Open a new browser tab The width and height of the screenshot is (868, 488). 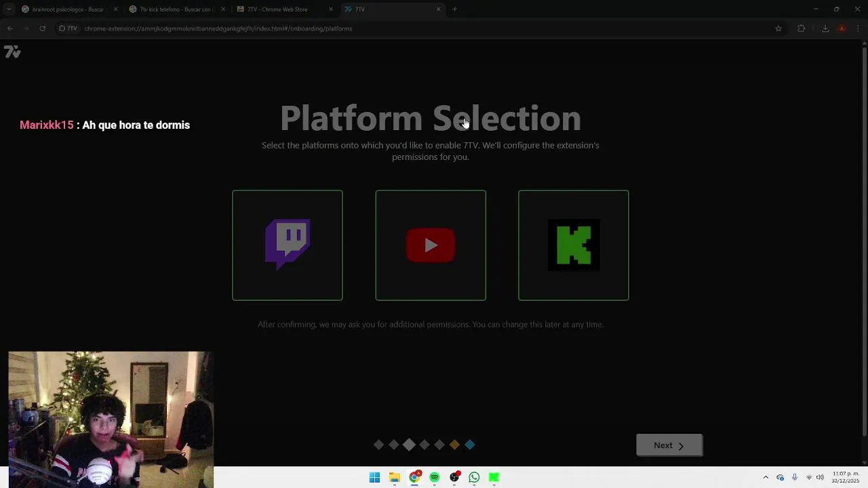coord(455,9)
